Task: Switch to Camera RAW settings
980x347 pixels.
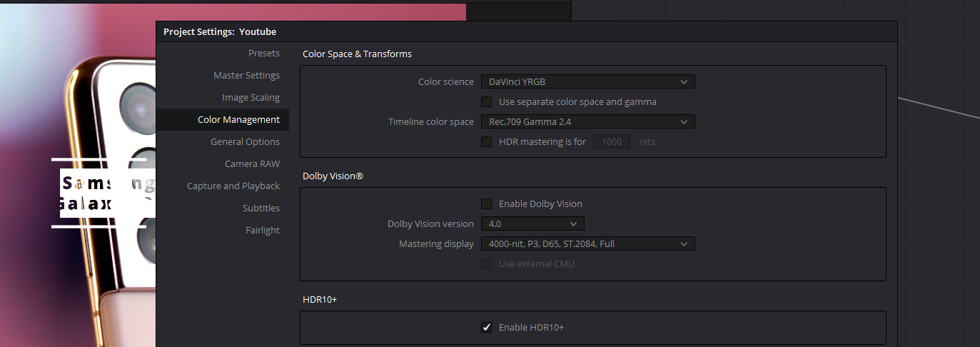Action: [x=252, y=164]
